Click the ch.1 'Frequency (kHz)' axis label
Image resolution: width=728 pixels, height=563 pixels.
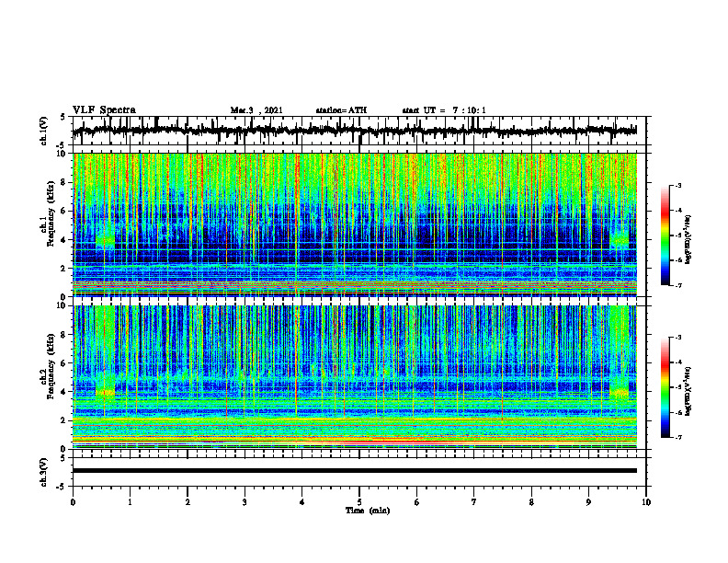coord(51,213)
